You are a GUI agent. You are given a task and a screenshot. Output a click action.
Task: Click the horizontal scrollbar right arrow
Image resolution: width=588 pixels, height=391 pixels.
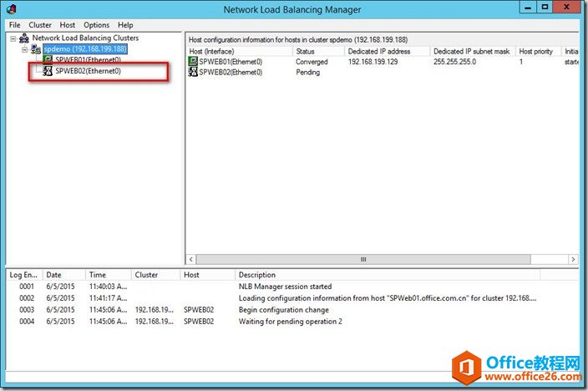click(573, 259)
